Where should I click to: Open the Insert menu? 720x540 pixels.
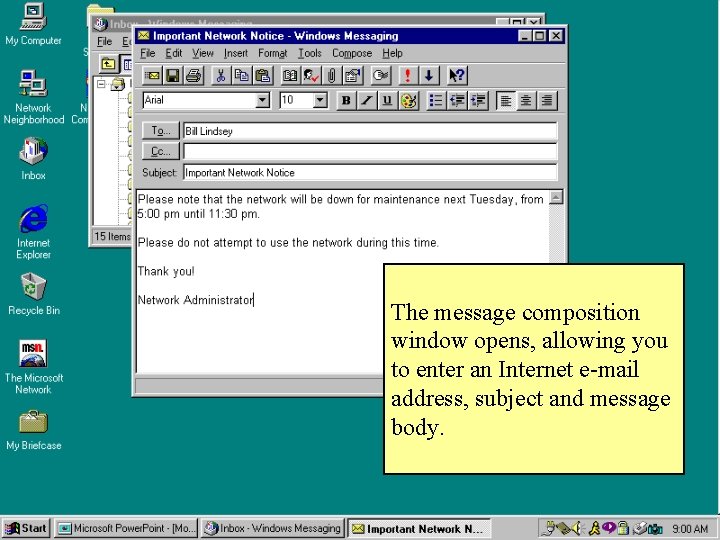(x=236, y=53)
